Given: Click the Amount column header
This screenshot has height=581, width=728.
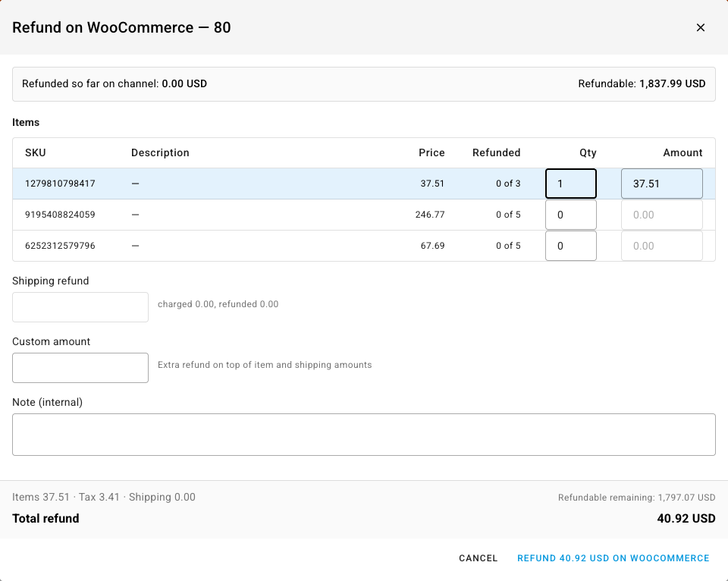Looking at the screenshot, I should [682, 152].
